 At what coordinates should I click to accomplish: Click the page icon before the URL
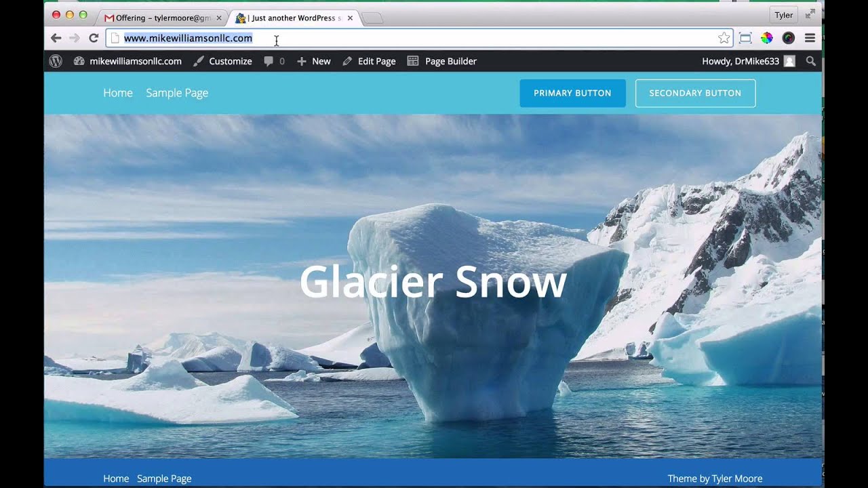(x=115, y=39)
